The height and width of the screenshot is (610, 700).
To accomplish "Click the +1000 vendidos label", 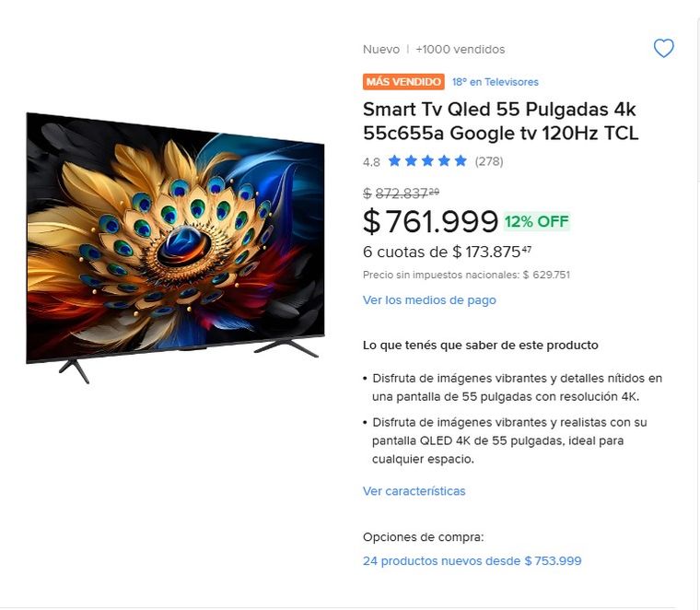I will click(x=461, y=49).
